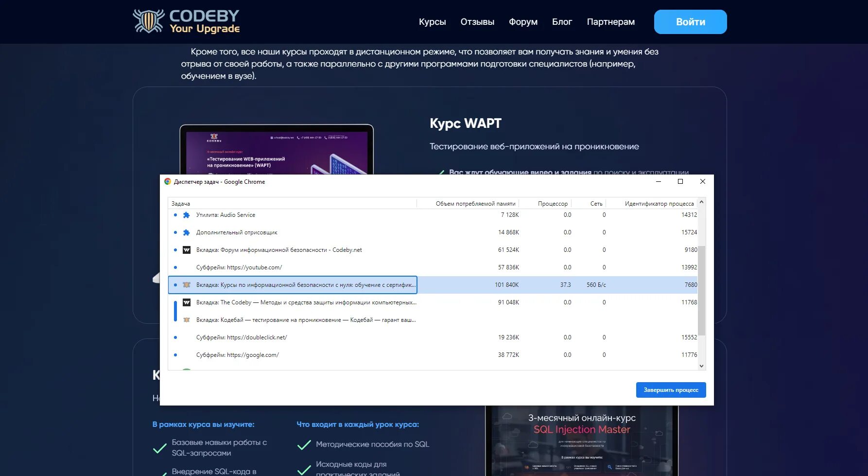Sort by the Сеть column header

pyautogui.click(x=589, y=204)
